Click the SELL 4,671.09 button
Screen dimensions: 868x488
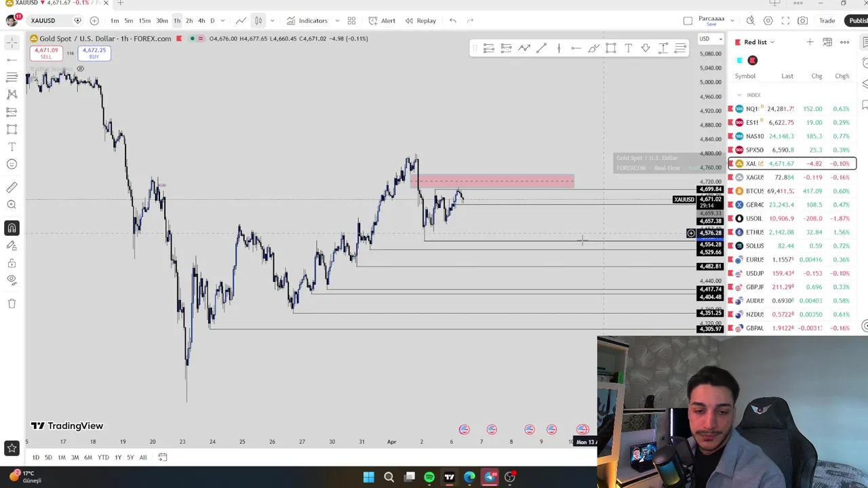(46, 53)
